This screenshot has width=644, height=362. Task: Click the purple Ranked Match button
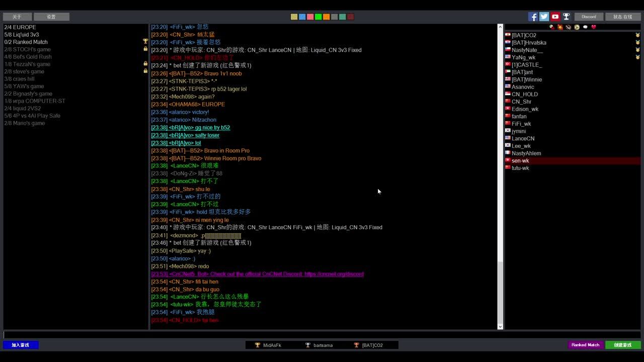[585, 345]
